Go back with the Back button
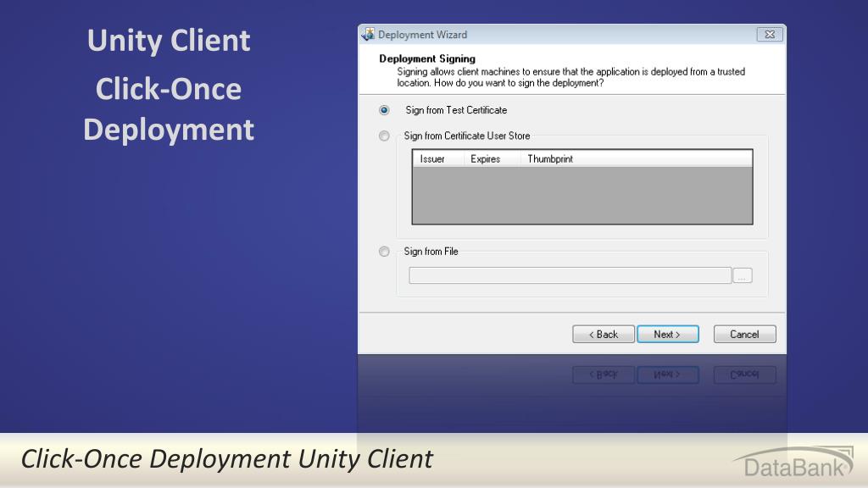868x488 pixels. click(x=604, y=334)
